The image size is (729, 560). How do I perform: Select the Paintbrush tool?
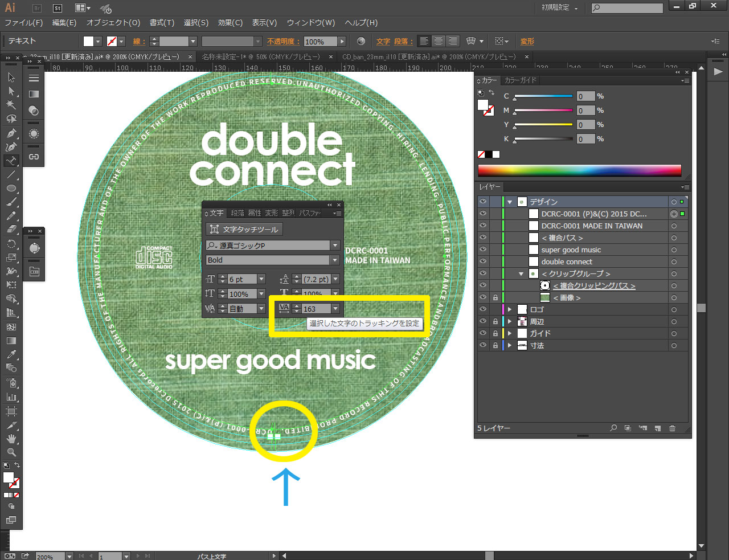pyautogui.click(x=11, y=202)
